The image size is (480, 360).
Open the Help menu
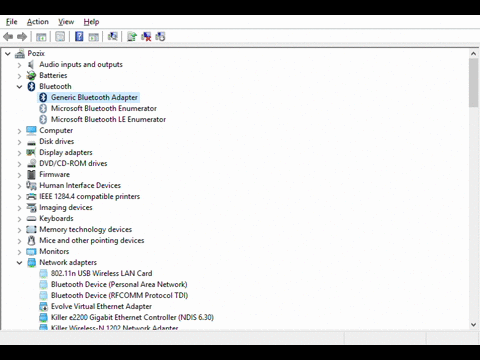pyautogui.click(x=91, y=22)
